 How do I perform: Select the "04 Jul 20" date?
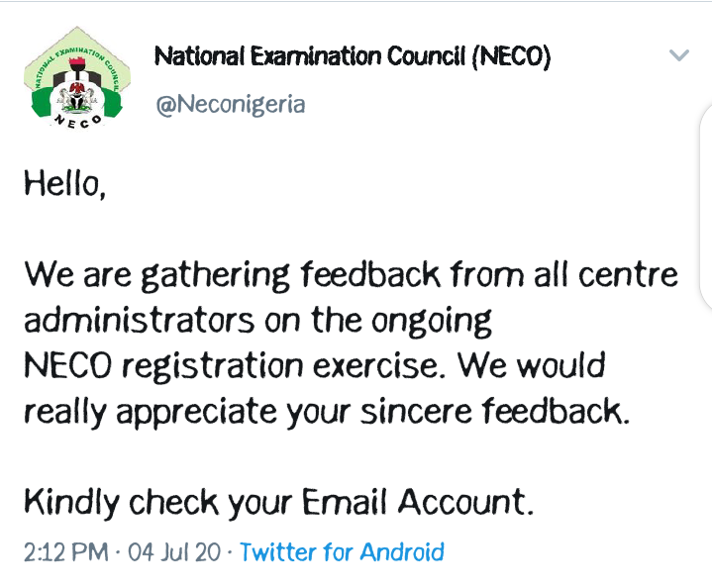tap(180, 551)
